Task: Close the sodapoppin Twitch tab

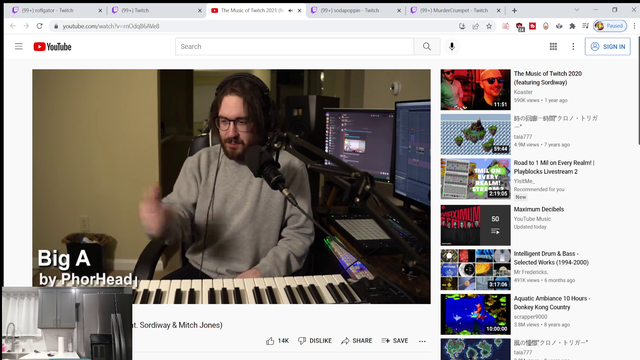Action: (x=399, y=11)
